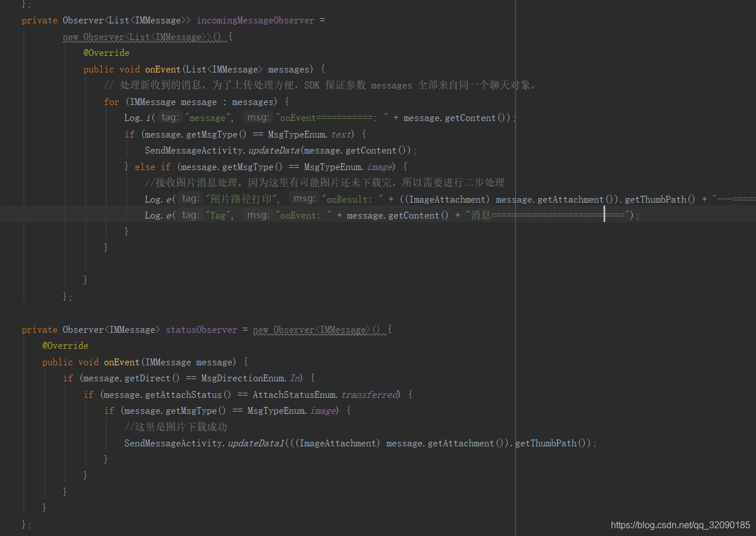The height and width of the screenshot is (536, 756).
Task: Click the "onEvent===========: " string
Action: (332, 118)
